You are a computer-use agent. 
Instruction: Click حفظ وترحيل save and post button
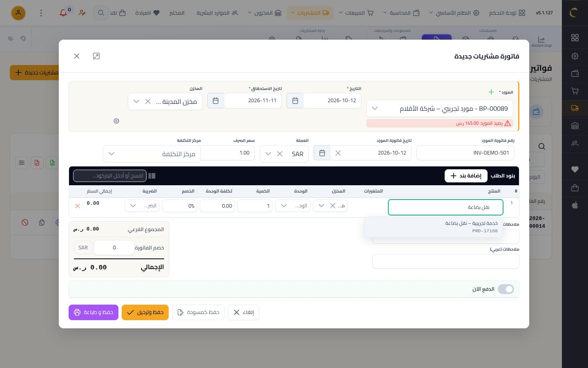point(145,312)
